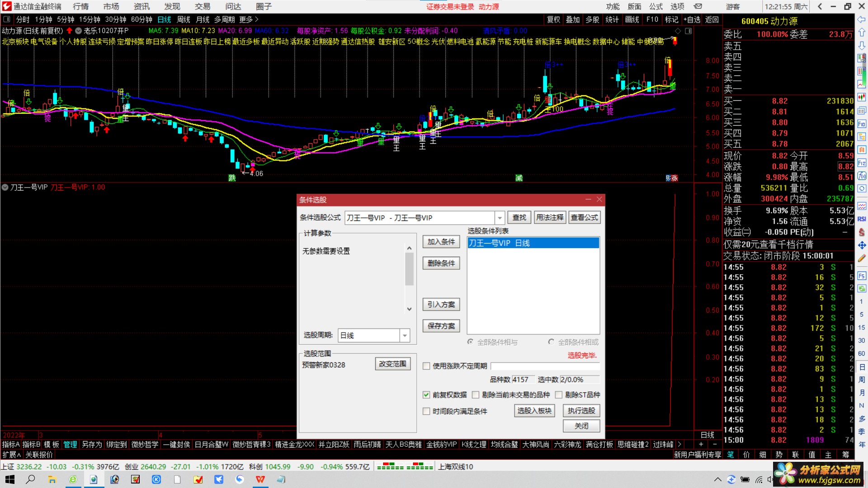The height and width of the screenshot is (488, 868).
Task: Click the RSI indicator icon in right sidebar
Action: click(x=862, y=219)
